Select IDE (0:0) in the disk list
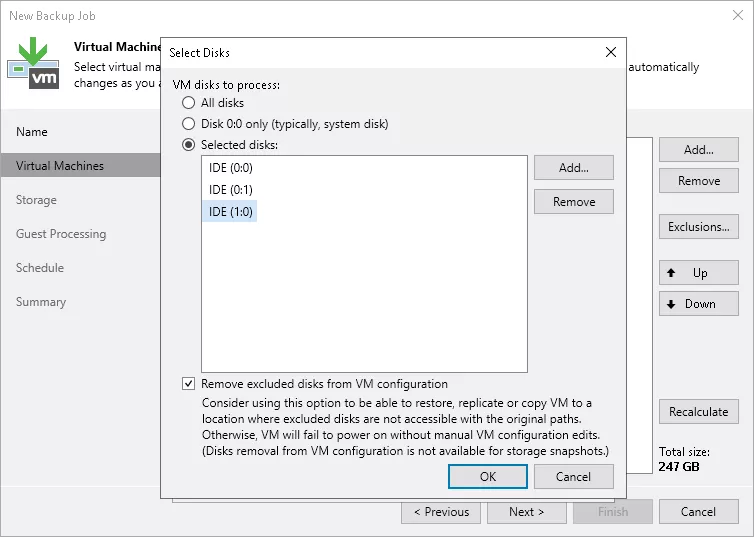 pyautogui.click(x=230, y=168)
